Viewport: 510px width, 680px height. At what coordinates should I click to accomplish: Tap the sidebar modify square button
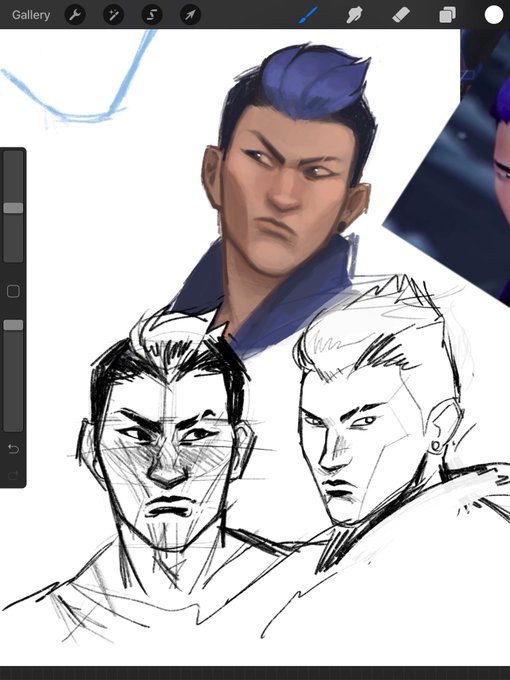point(13,291)
